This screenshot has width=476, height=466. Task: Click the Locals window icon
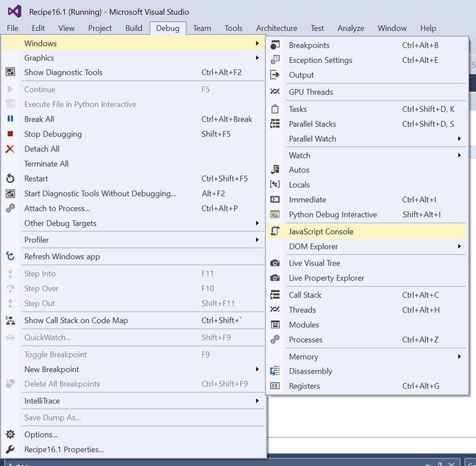275,184
